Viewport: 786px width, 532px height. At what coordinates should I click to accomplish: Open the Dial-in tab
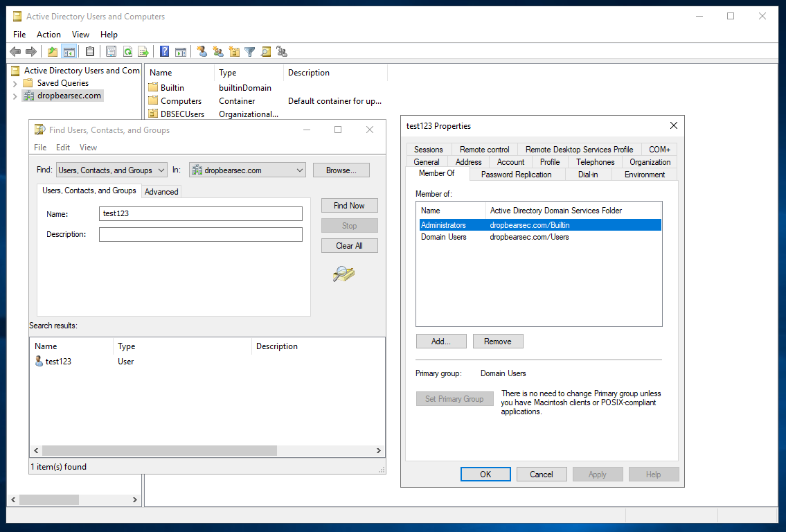click(588, 175)
